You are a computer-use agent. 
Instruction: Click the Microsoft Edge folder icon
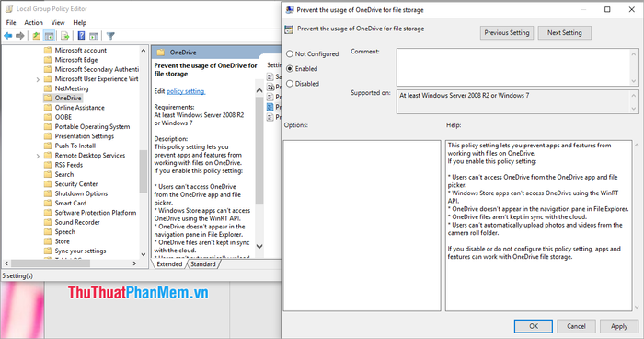click(x=48, y=60)
